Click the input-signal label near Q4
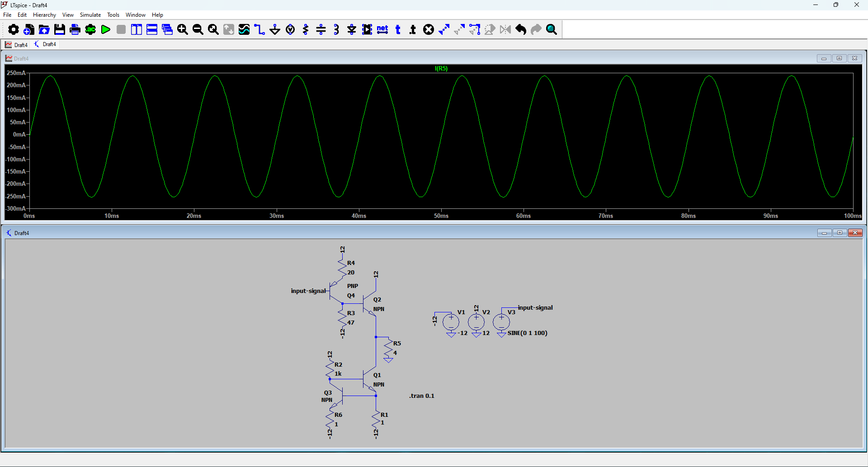868x467 pixels. pyautogui.click(x=308, y=291)
